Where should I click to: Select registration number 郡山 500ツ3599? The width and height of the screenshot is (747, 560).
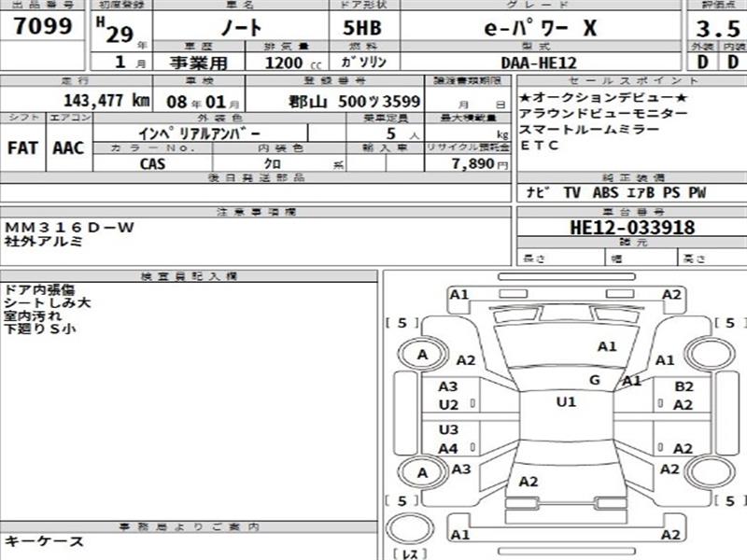(355, 101)
